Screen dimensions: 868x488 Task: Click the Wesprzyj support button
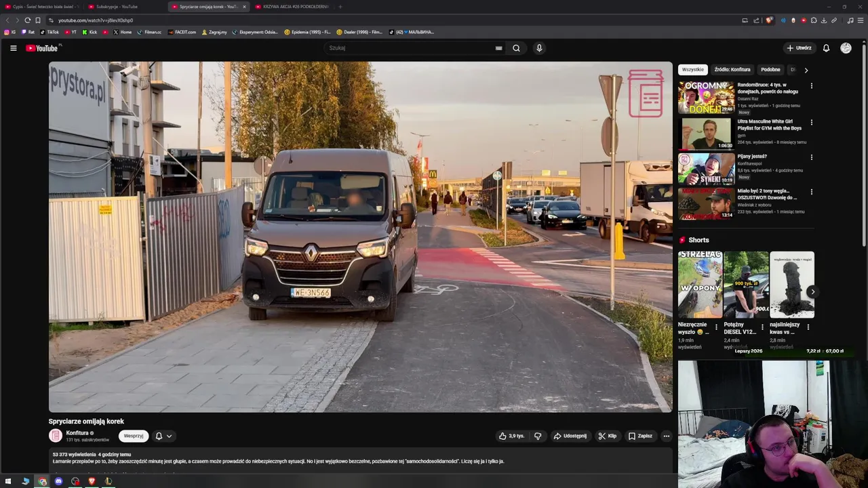coord(134,436)
